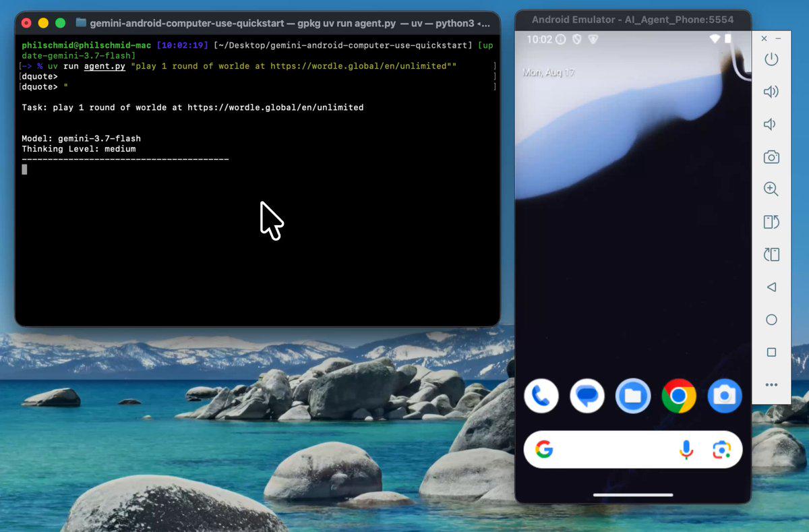Click the terminal window title text
This screenshot has height=532, width=809.
coord(290,23)
